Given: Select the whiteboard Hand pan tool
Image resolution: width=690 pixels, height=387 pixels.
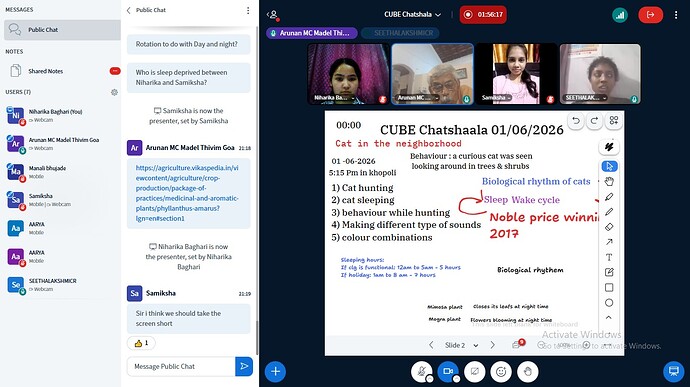Looking at the screenshot, I should tap(609, 181).
